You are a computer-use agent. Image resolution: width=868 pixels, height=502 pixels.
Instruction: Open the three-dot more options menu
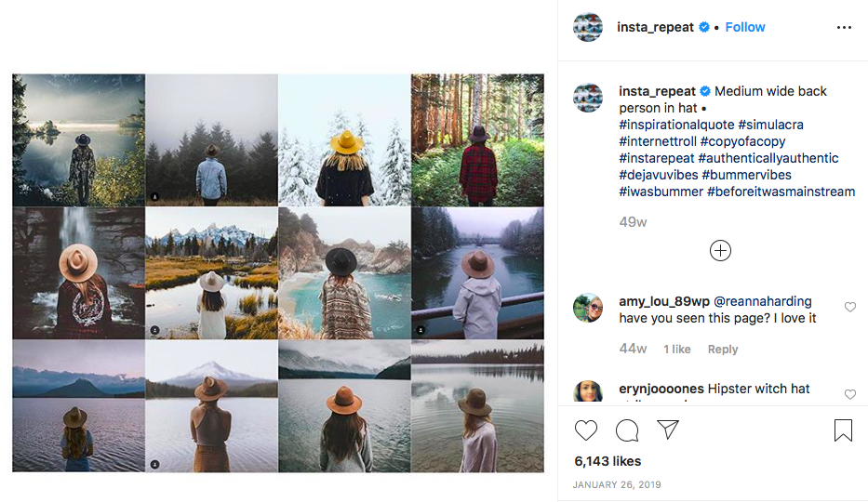pos(844,28)
